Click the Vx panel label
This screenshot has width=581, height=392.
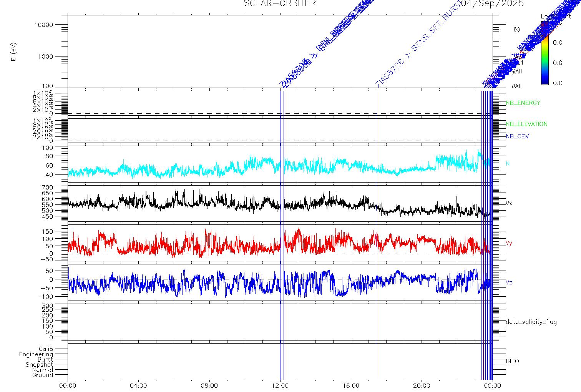[509, 203]
